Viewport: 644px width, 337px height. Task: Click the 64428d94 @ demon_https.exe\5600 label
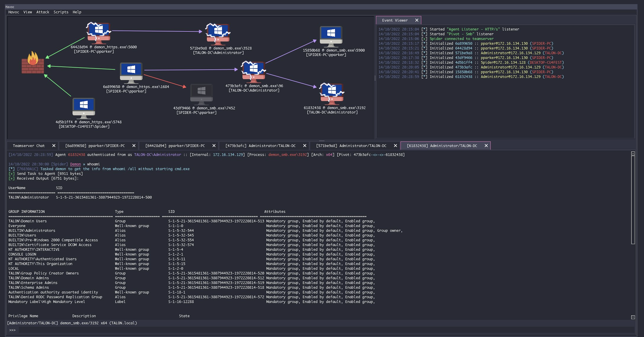coord(103,47)
